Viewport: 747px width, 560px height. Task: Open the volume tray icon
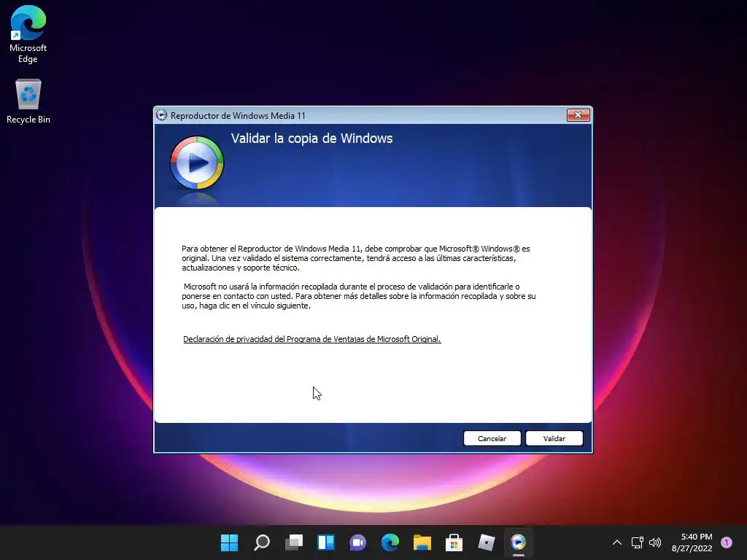pyautogui.click(x=655, y=542)
